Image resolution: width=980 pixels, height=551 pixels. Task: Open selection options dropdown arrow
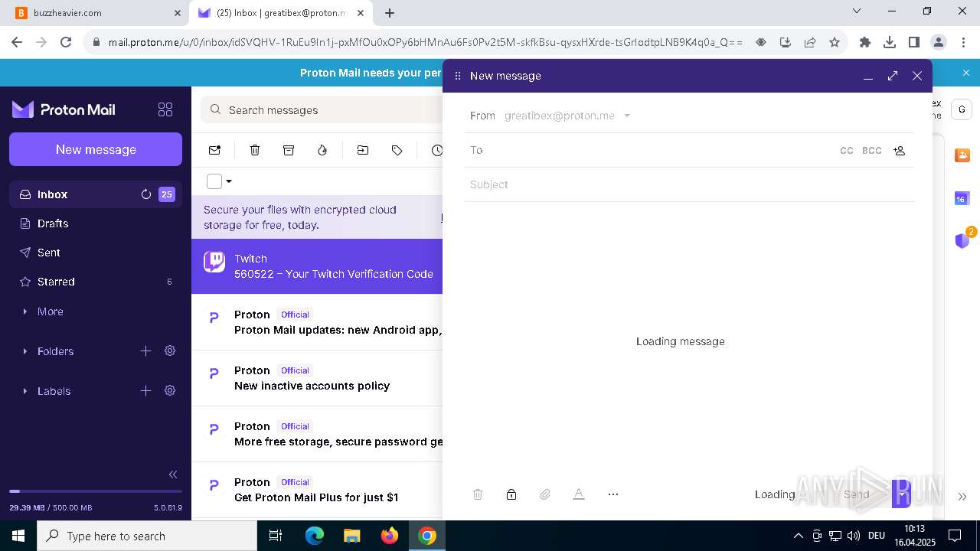coord(229,181)
